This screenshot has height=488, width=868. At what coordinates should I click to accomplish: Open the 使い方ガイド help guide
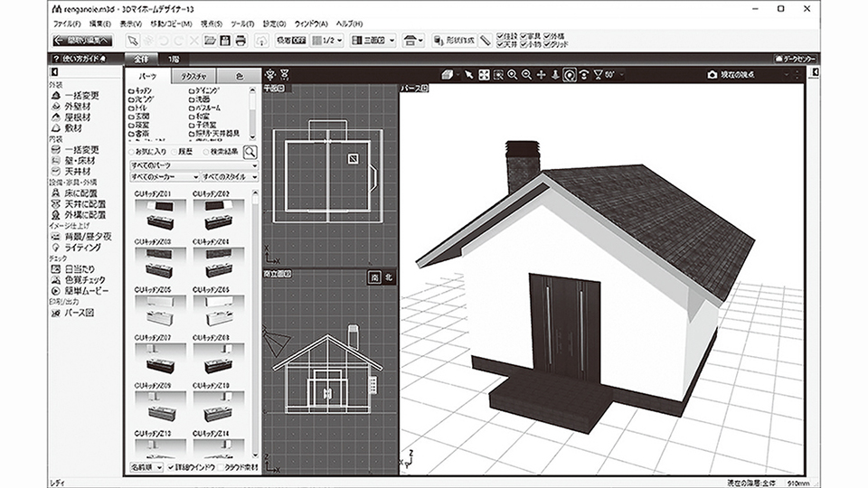(80, 59)
